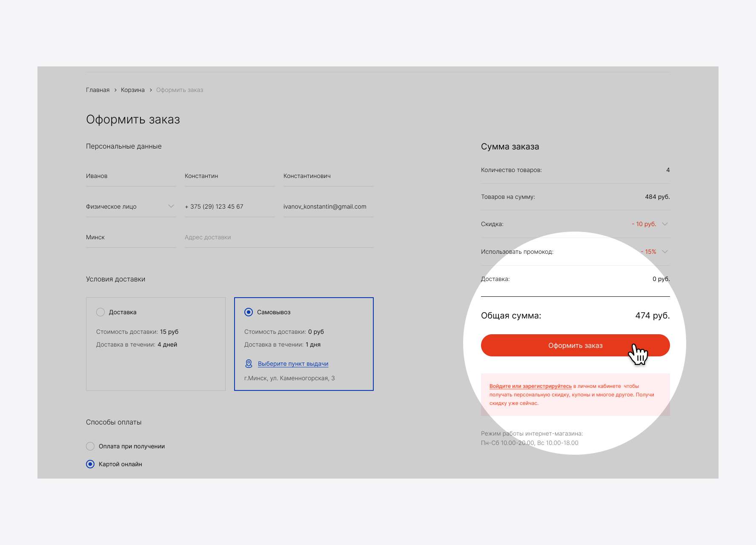The width and height of the screenshot is (756, 545).
Task: Click the Адрес доставки input field
Action: coord(279,237)
